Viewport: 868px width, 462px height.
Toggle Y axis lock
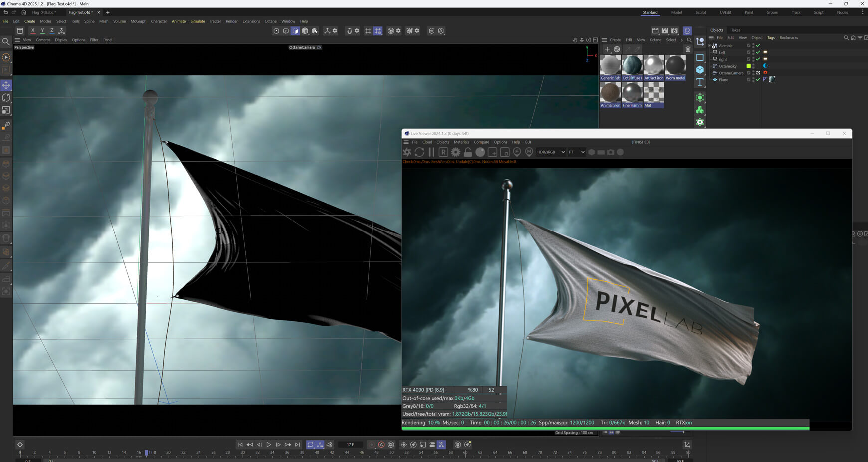tap(42, 31)
